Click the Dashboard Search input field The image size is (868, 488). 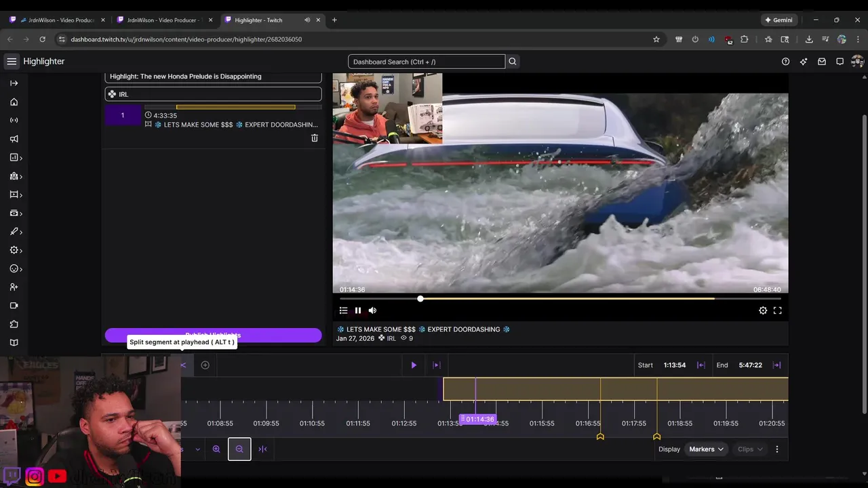coord(427,62)
